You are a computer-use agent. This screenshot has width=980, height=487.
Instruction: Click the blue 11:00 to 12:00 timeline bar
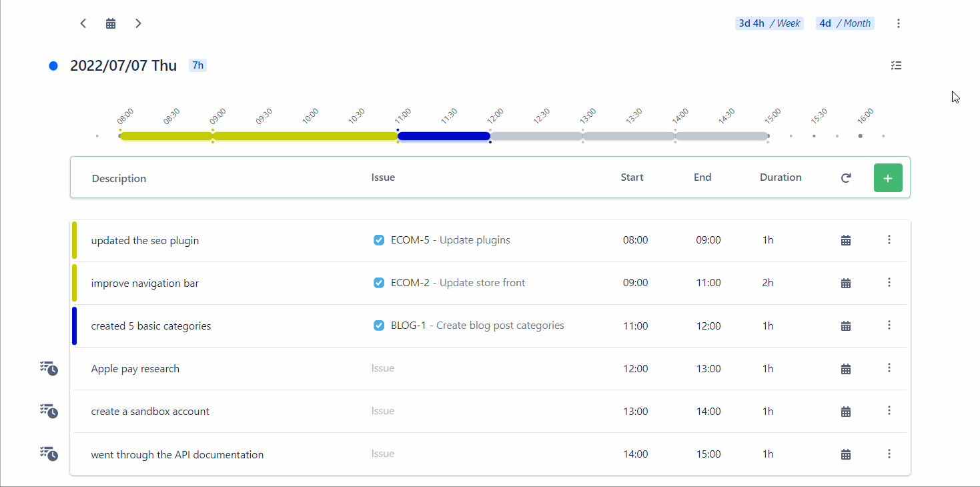(x=444, y=136)
